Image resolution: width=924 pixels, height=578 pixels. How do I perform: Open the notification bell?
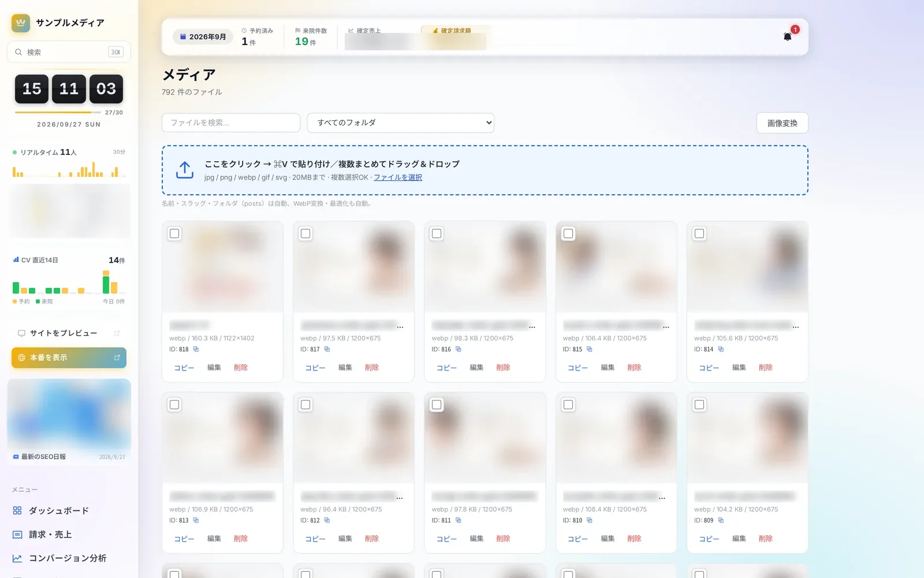[787, 37]
